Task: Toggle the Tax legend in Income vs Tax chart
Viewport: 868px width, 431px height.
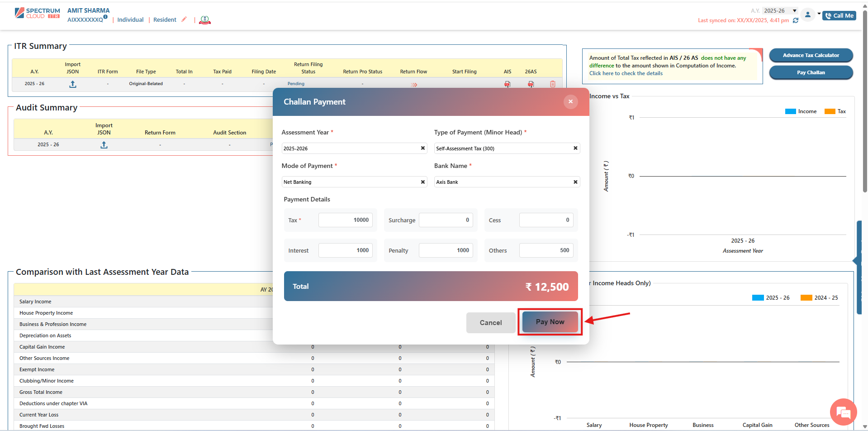Action: point(835,111)
